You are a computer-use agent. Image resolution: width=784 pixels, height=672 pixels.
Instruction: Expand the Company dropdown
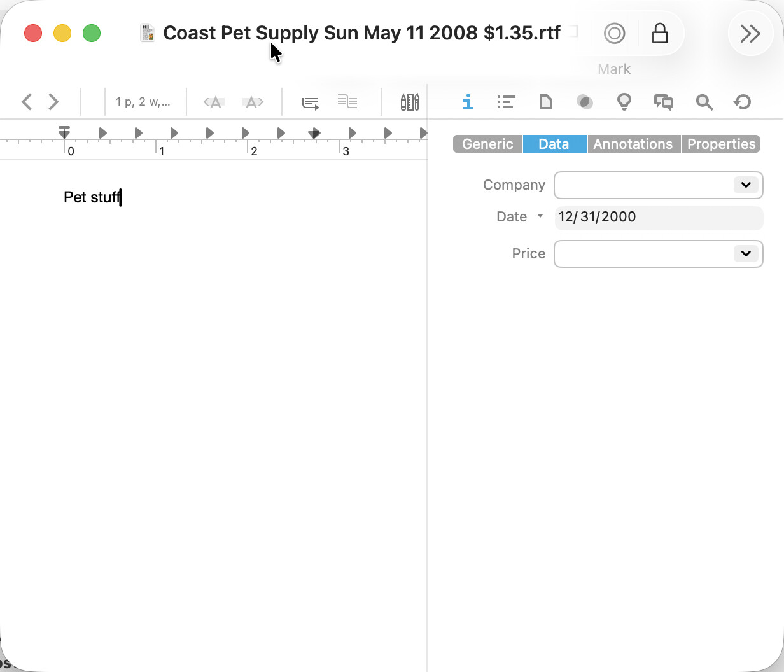746,185
